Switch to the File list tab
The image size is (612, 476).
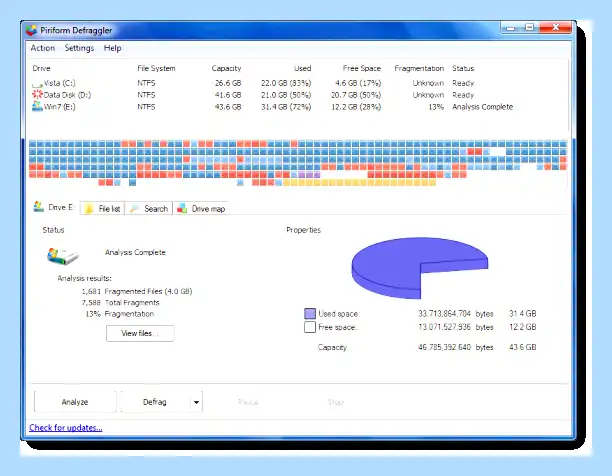pyautogui.click(x=103, y=209)
